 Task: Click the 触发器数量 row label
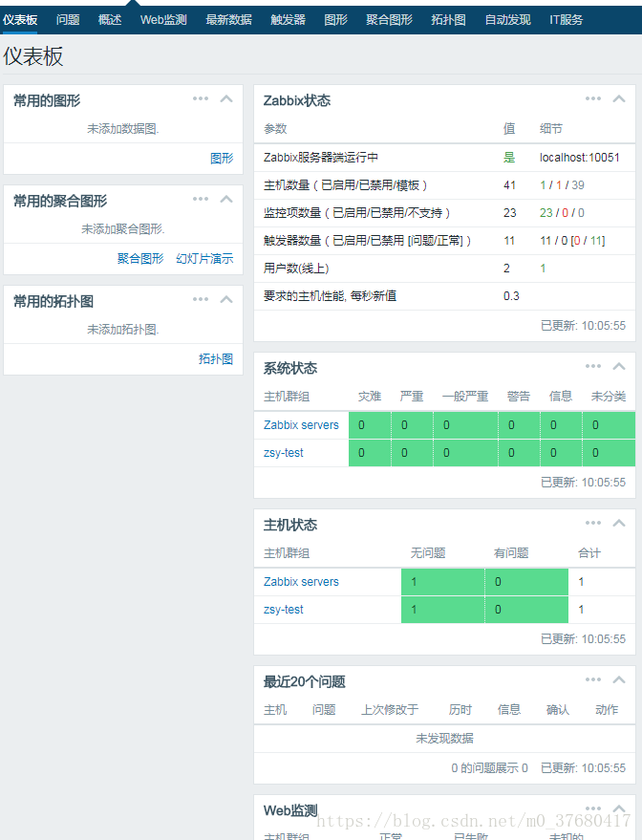367,241
